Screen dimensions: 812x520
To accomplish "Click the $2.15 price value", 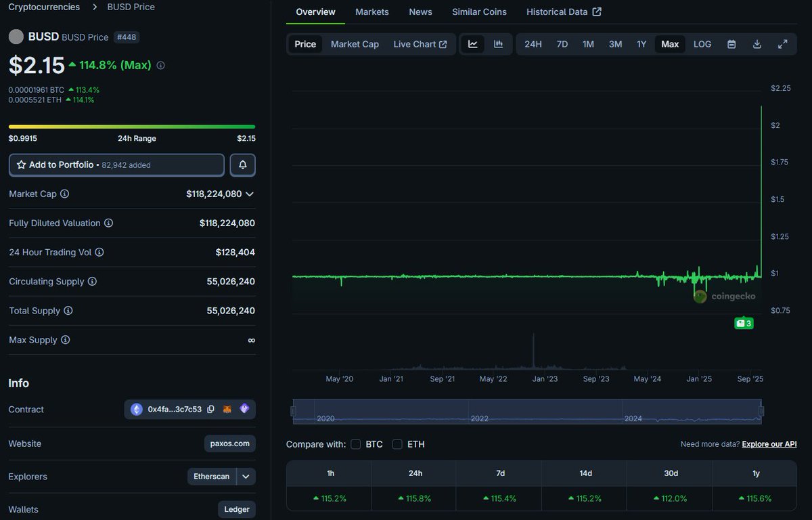I will tap(37, 65).
